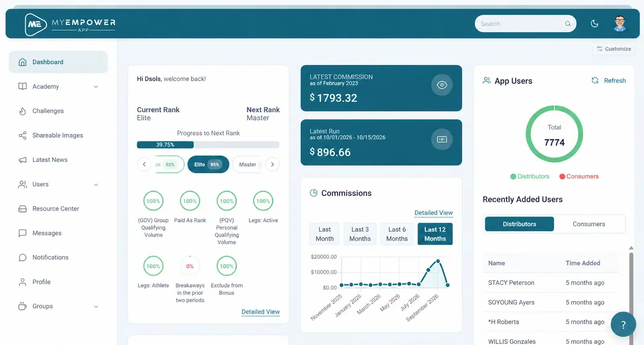Open Challenges menu item
The image size is (644, 345).
58,111
